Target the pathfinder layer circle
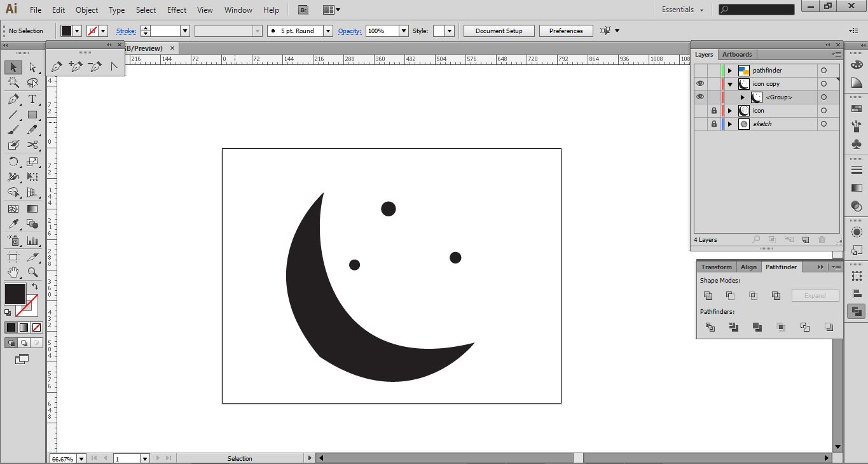This screenshot has width=868, height=464. pos(823,71)
